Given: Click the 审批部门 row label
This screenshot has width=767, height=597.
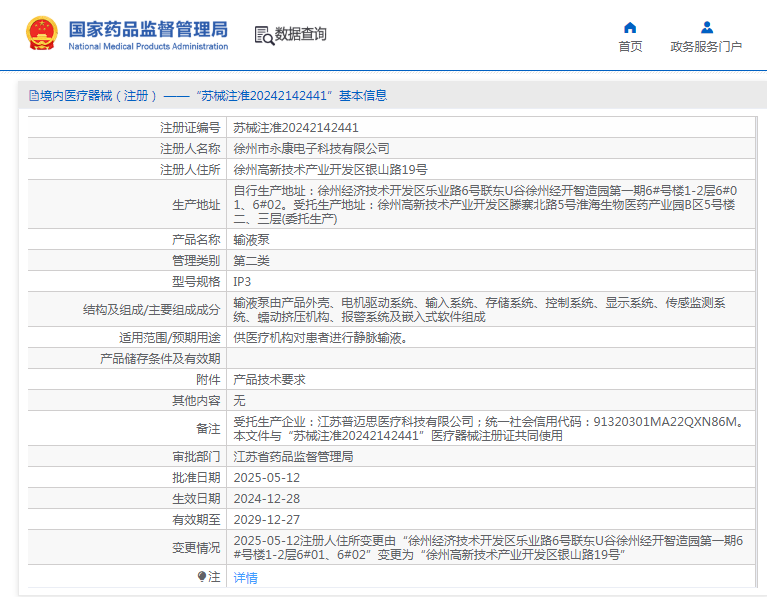Looking at the screenshot, I should tap(196, 457).
